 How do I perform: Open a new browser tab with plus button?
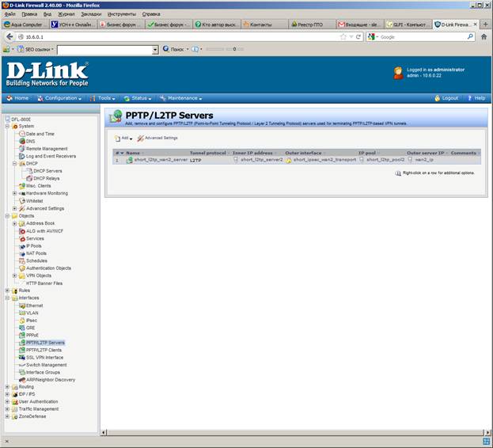[x=485, y=25]
